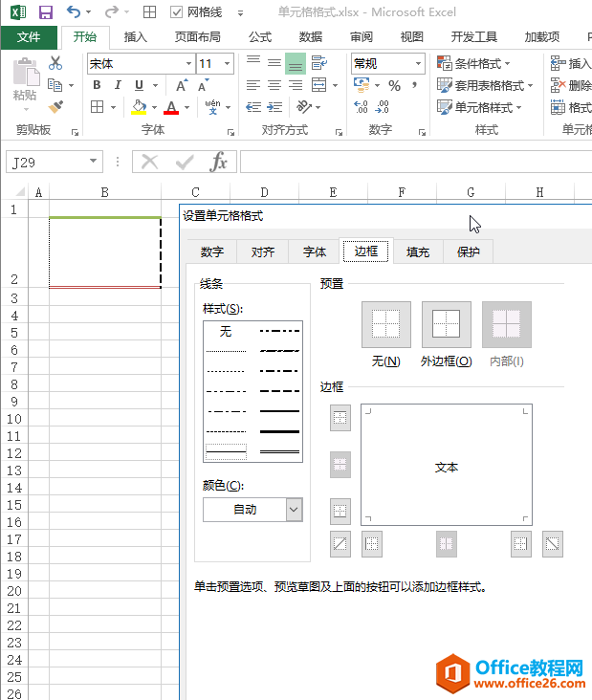Image resolution: width=592 pixels, height=700 pixels.
Task: Click the top border button in the dialog
Action: pos(340,418)
